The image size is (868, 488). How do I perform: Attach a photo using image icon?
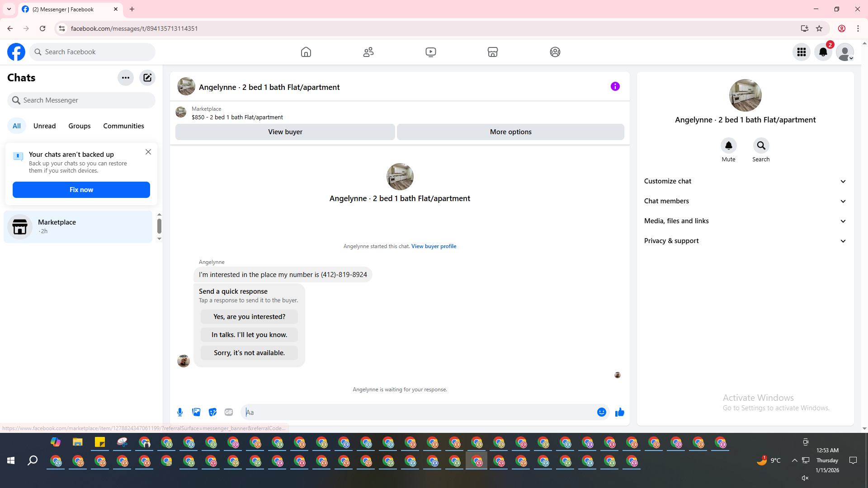pos(196,412)
